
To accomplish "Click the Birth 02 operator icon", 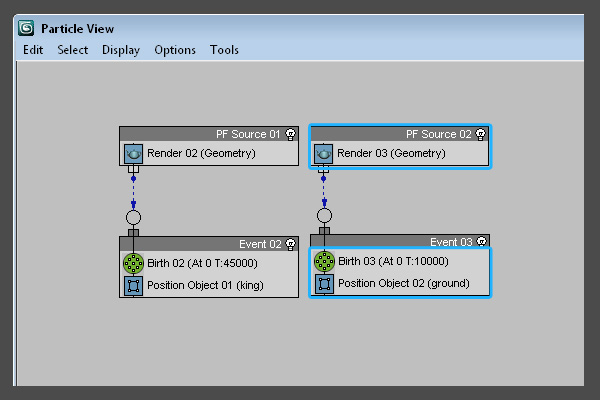I will pyautogui.click(x=133, y=263).
